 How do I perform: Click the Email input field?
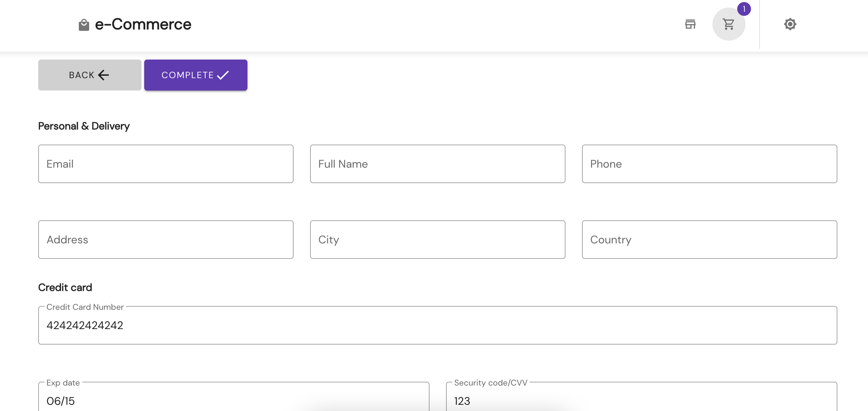[166, 164]
